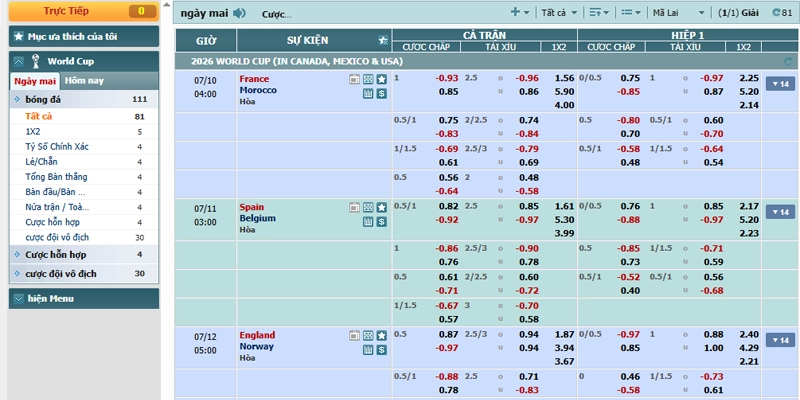Click the Giờ column header
This screenshot has height=400, width=800.
tap(206, 41)
